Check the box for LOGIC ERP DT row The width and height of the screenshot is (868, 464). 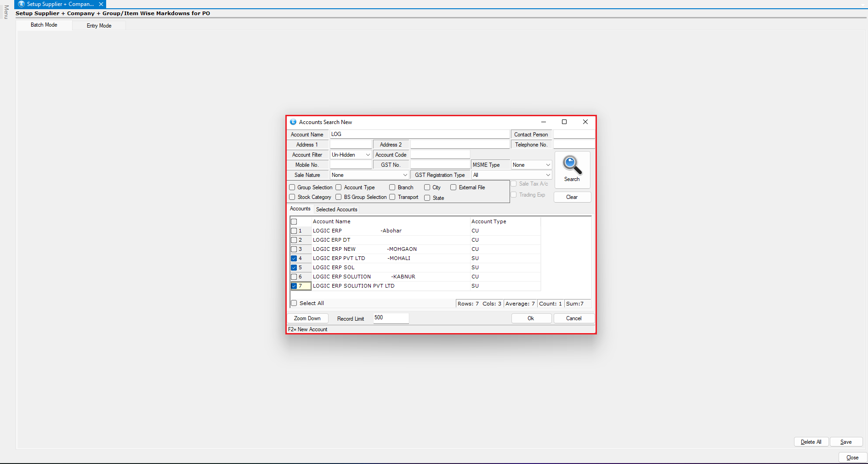[x=294, y=240]
